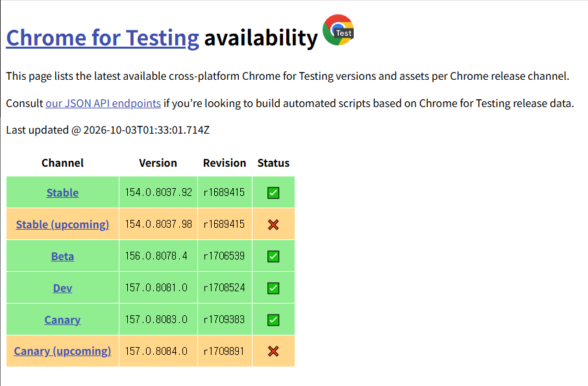Click the Last updated timestamp text
This screenshot has width=588, height=386.
(108, 130)
